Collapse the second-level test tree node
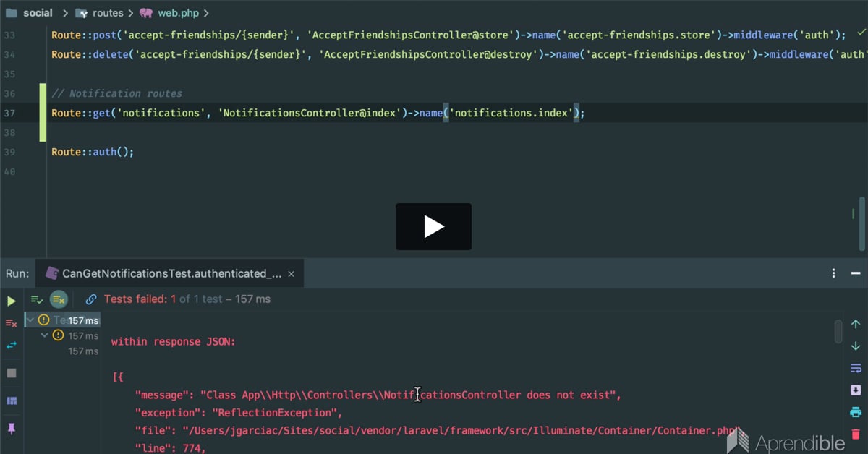The image size is (868, 454). click(x=45, y=335)
